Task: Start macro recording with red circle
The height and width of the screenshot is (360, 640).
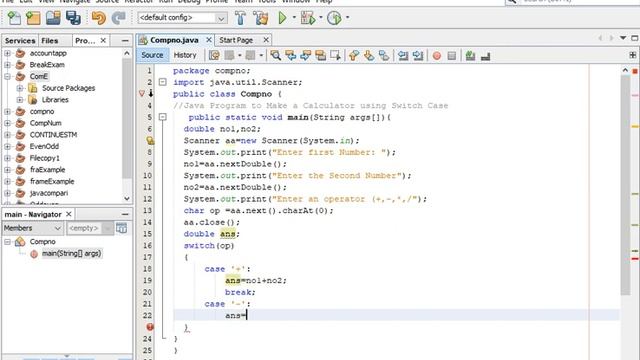Action: [437, 56]
